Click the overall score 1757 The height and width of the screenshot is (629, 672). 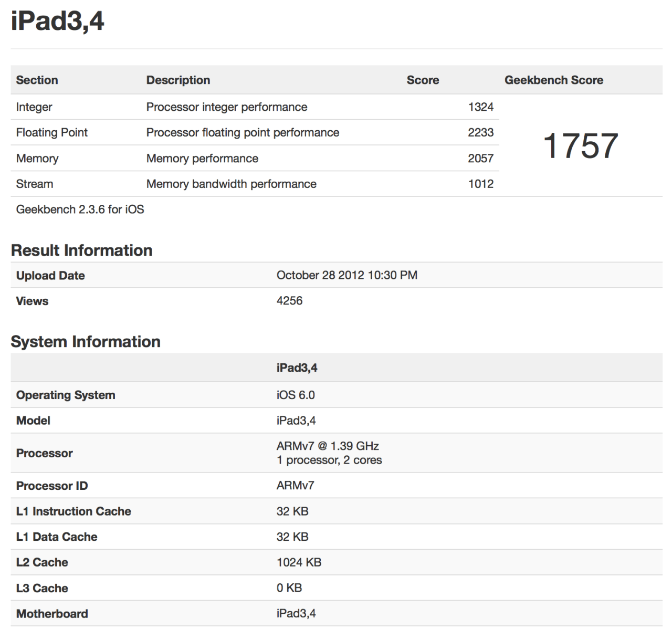[580, 145]
